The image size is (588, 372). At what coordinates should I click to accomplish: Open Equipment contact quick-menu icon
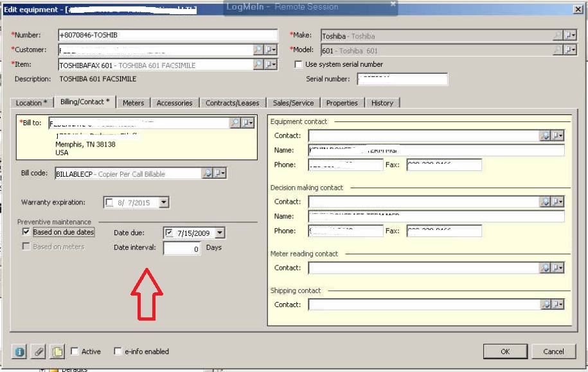tap(558, 136)
